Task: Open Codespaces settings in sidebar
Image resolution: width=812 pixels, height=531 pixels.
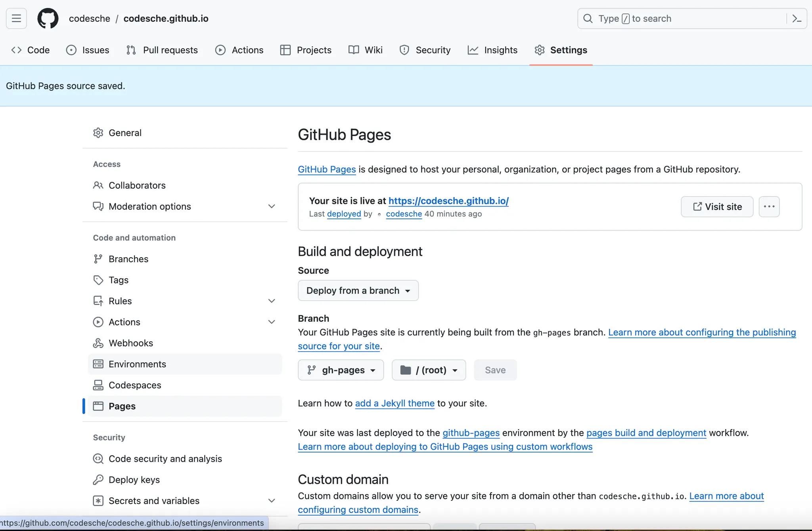Action: pos(134,385)
